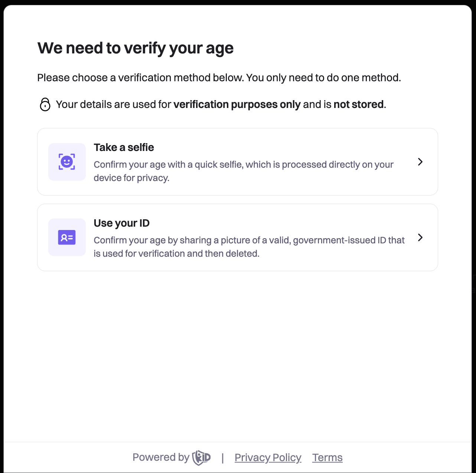Viewport: 476px width, 473px height.
Task: Click the "Please choose a verification method" text
Action: pos(219,78)
